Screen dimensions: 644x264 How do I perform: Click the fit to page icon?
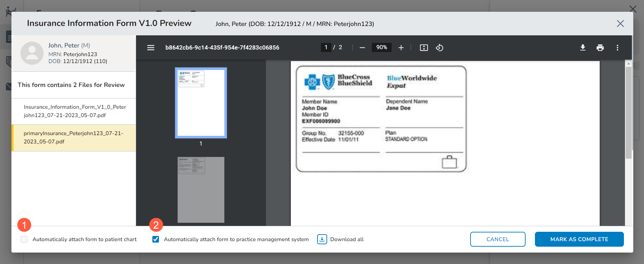pyautogui.click(x=424, y=48)
